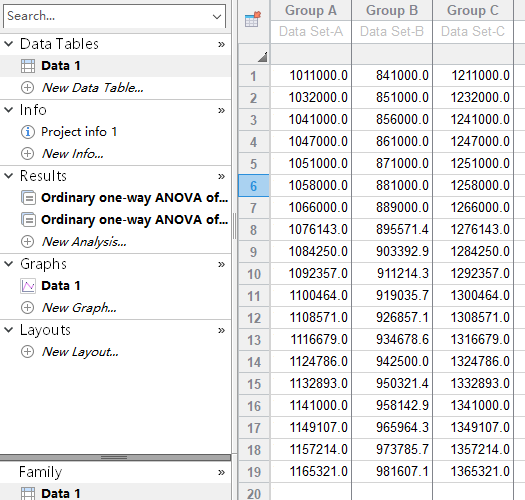
Task: Click the vertical splitter beside navigator panel
Action: pyautogui.click(x=234, y=226)
